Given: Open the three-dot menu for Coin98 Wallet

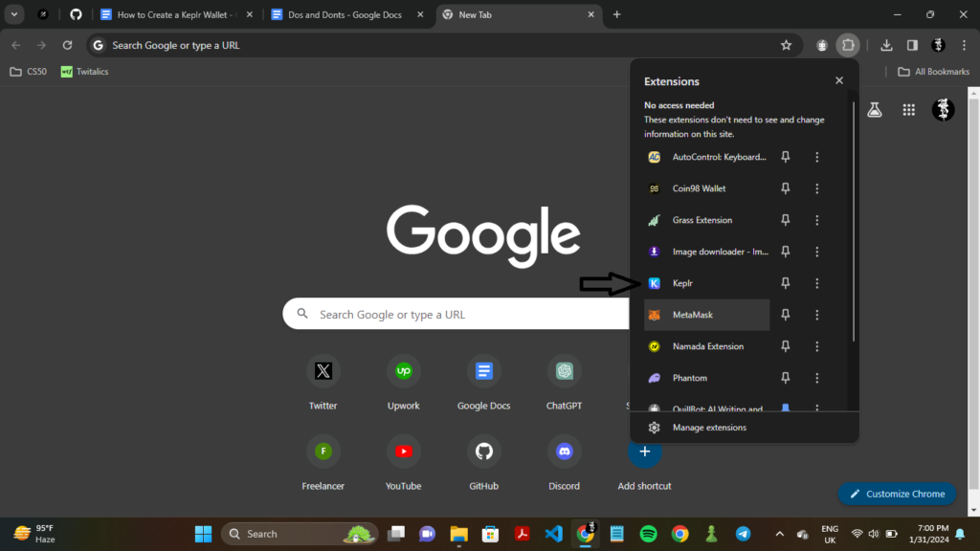Looking at the screenshot, I should coord(816,188).
